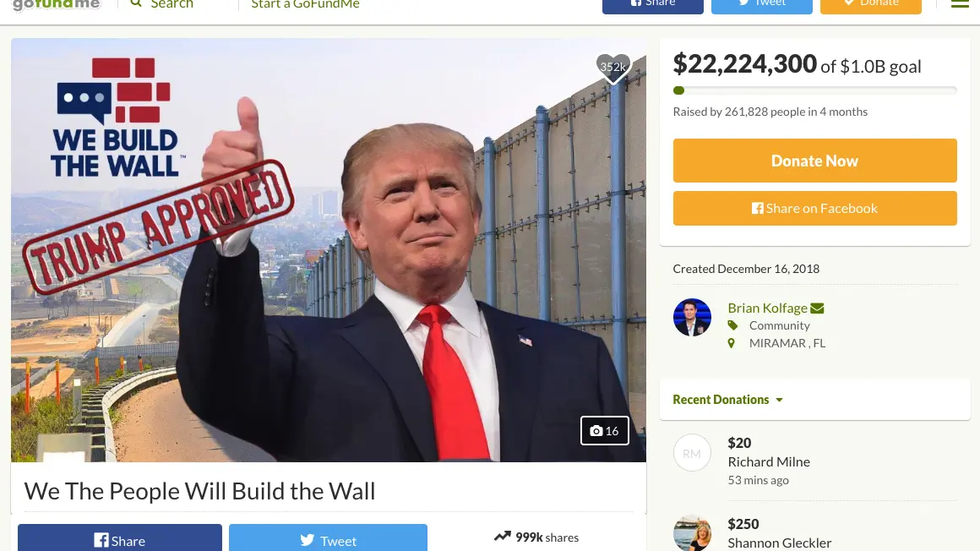This screenshot has height=551, width=980.
Task: Click the blue Tweet button below the title
Action: pos(328,537)
